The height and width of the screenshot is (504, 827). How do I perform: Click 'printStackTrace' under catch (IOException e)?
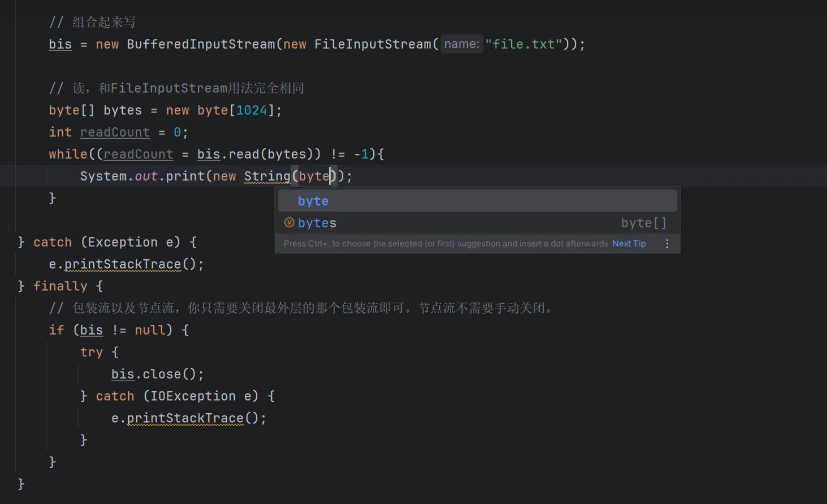(x=185, y=418)
